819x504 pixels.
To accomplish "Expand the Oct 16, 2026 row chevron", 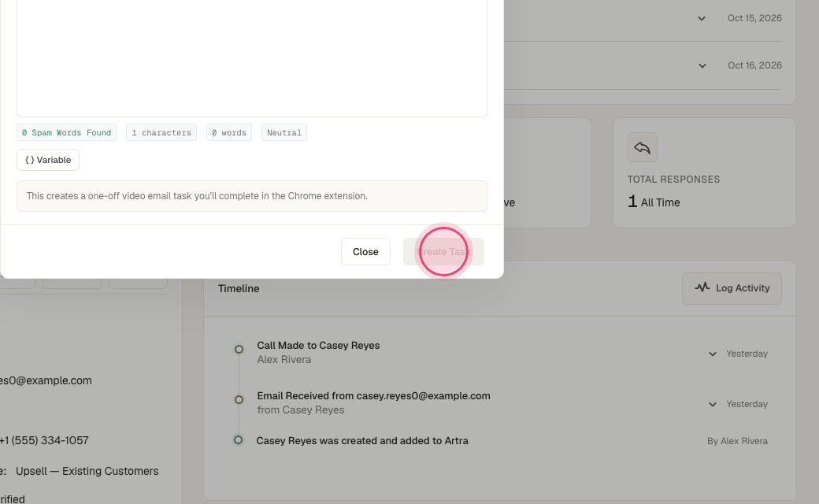I will (x=702, y=66).
